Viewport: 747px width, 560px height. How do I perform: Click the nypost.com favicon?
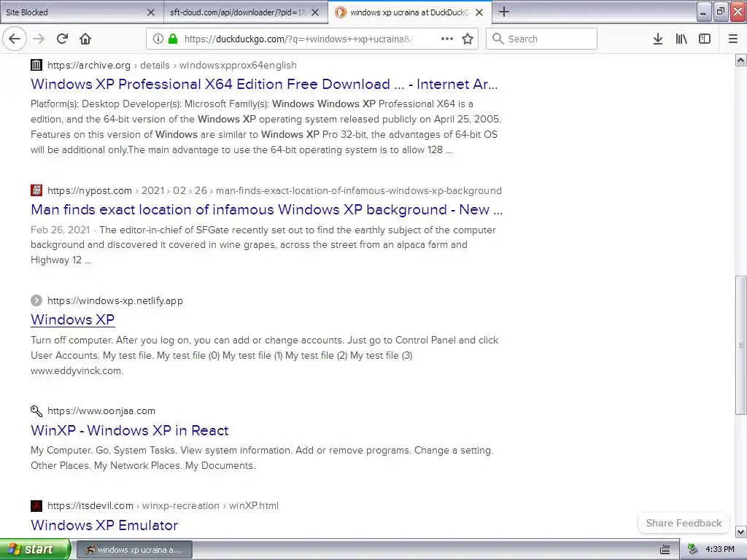coord(36,190)
